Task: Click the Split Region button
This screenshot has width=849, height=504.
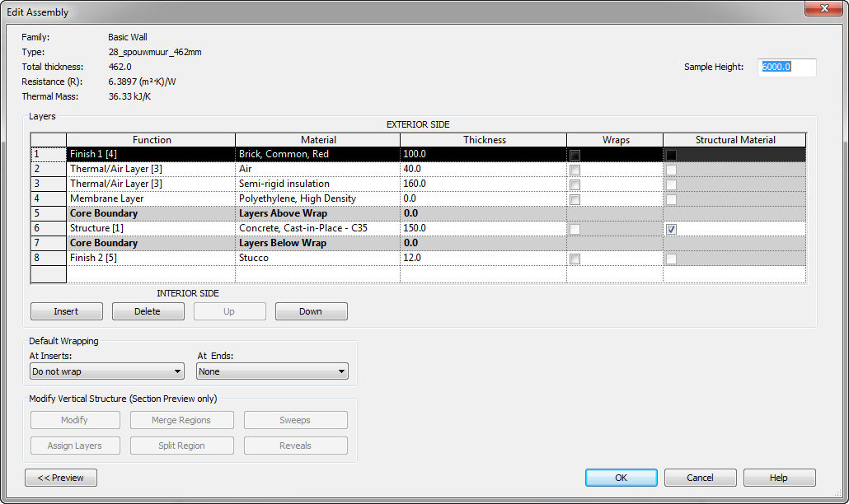Action: point(181,446)
